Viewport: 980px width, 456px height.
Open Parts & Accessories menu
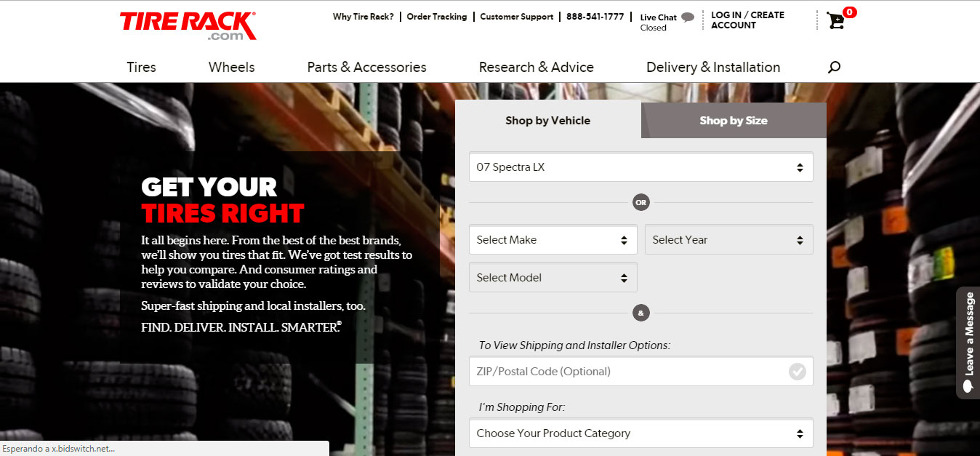click(366, 67)
